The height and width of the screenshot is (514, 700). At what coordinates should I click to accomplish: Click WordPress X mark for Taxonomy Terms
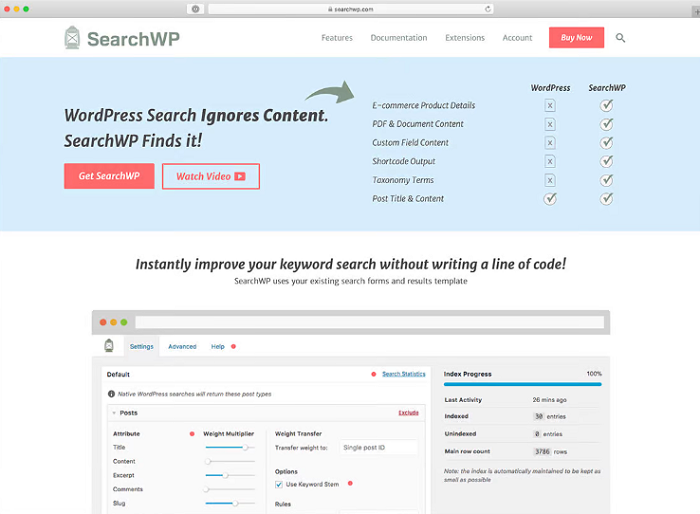550,180
